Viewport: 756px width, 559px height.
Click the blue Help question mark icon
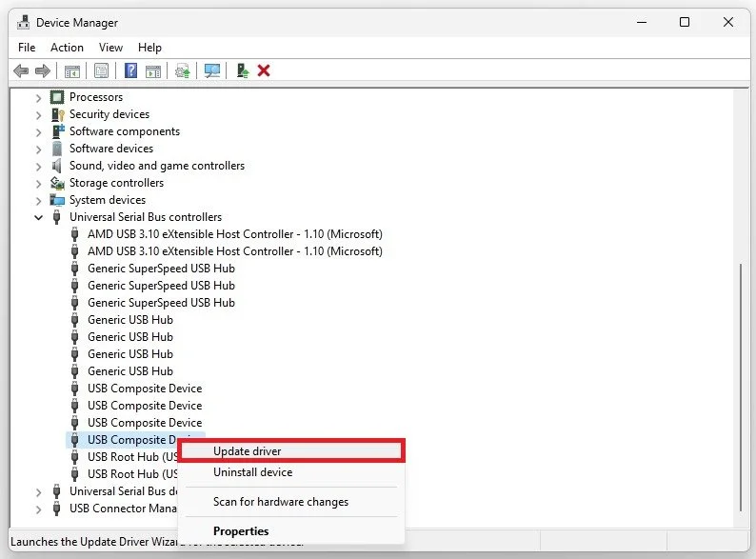(130, 70)
